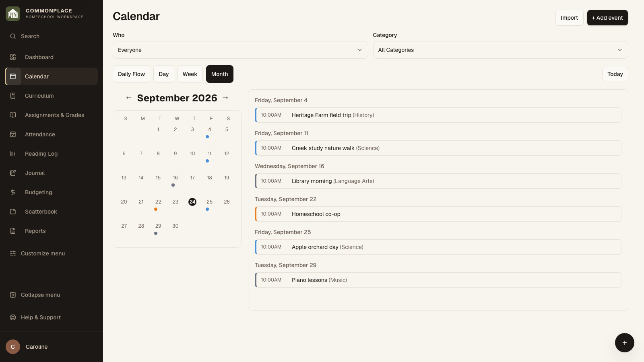
Task: Click the Help & Support lifebuoy icon
Action: click(x=13, y=317)
